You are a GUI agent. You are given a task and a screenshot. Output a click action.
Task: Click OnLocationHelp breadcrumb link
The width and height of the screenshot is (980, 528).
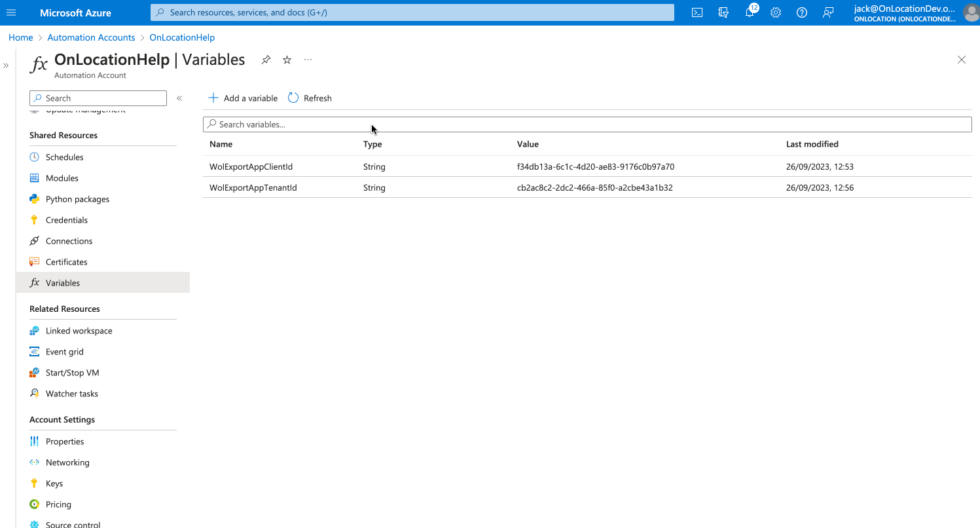pyautogui.click(x=182, y=38)
